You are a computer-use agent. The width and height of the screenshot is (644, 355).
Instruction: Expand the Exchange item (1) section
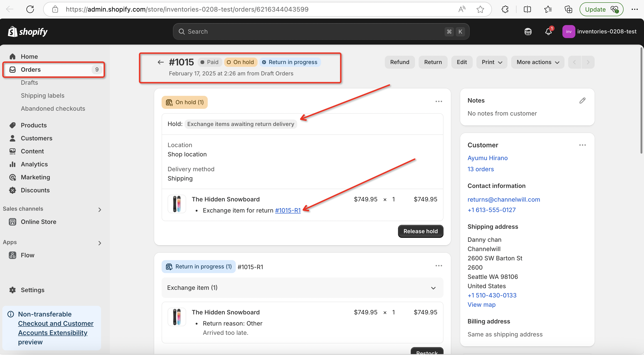[433, 288]
